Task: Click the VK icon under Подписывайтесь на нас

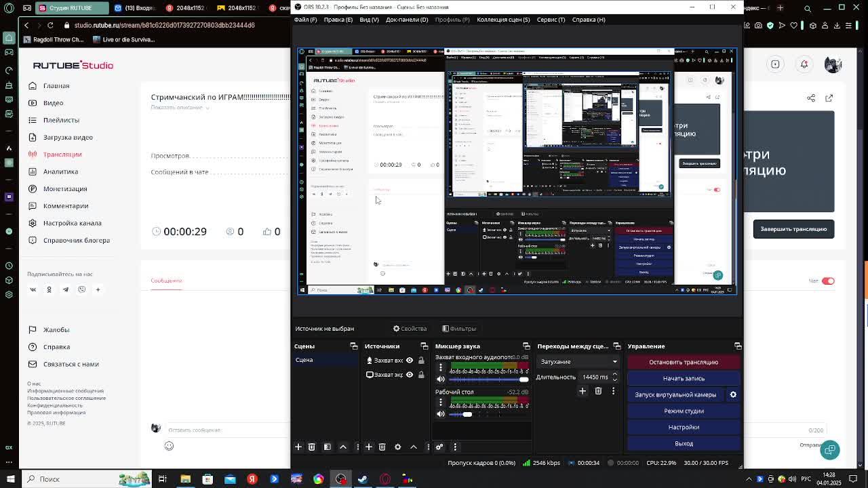Action: point(33,289)
